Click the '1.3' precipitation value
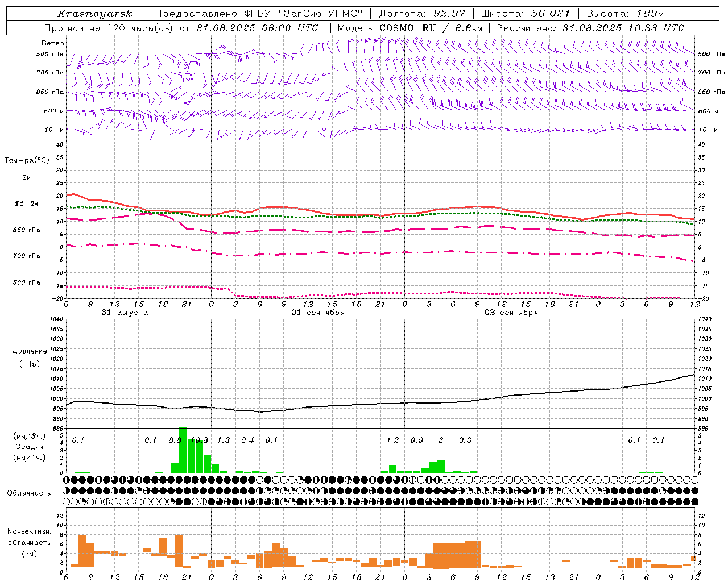Screen dimensions: 728x582 click(224, 440)
